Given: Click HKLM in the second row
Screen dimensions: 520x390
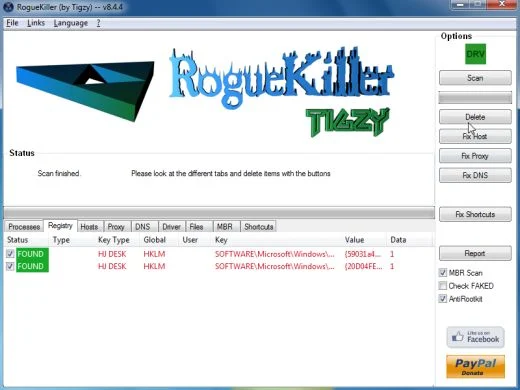Looking at the screenshot, I should point(154,266).
